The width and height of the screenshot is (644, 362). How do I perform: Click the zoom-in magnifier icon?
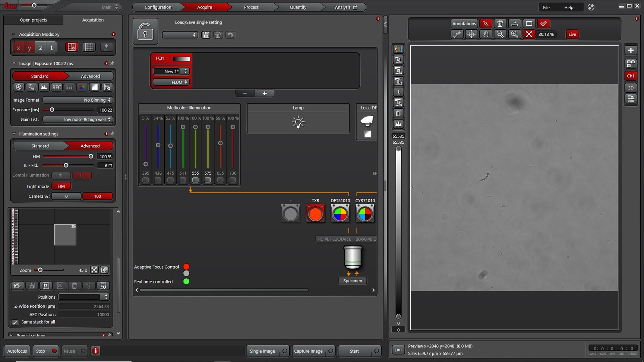(x=515, y=34)
